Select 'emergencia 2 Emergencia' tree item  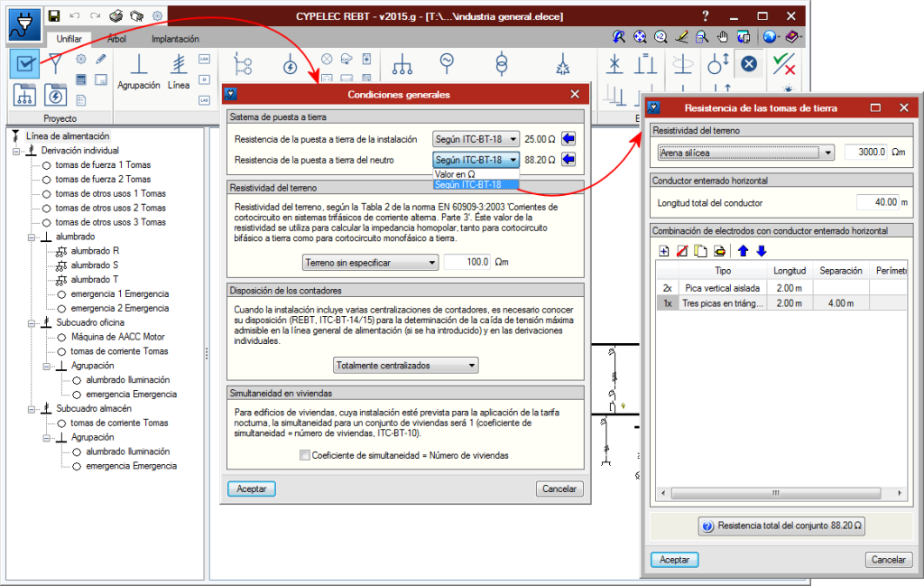(120, 308)
